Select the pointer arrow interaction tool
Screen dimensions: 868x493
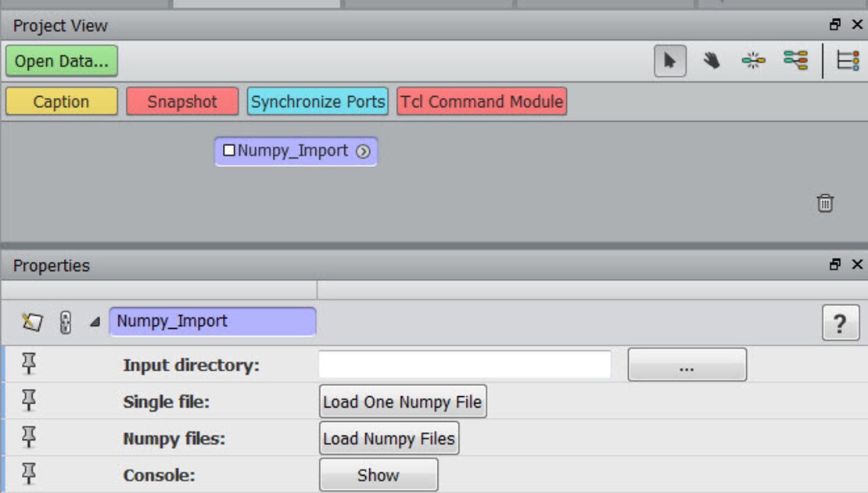(x=669, y=61)
